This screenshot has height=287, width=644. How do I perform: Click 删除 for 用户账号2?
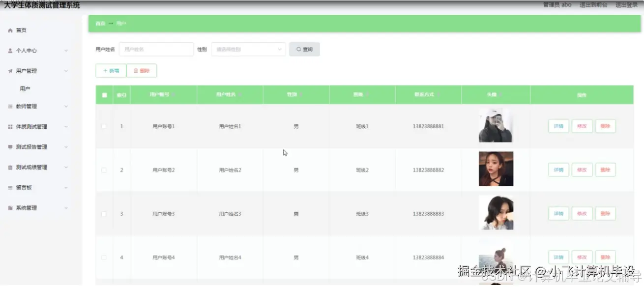[x=606, y=170]
